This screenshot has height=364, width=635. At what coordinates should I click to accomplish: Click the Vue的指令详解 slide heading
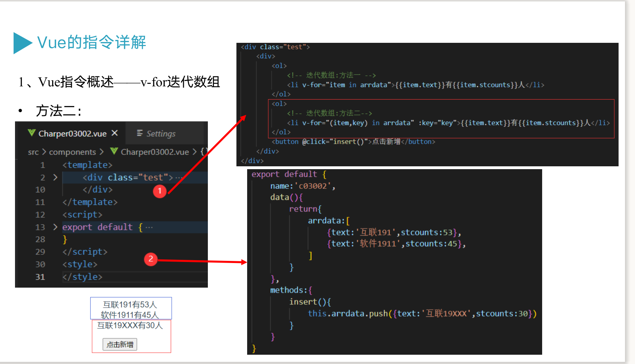[x=91, y=42]
